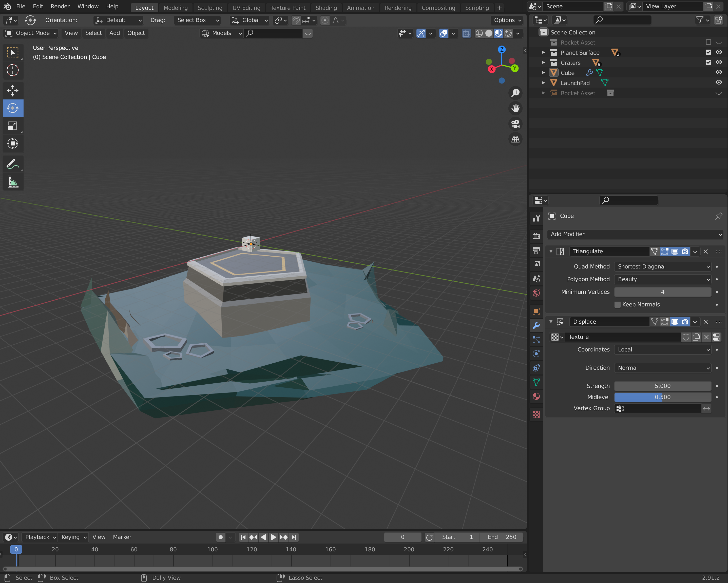Expand the Planet Surface collection
728x583 pixels.
(543, 53)
